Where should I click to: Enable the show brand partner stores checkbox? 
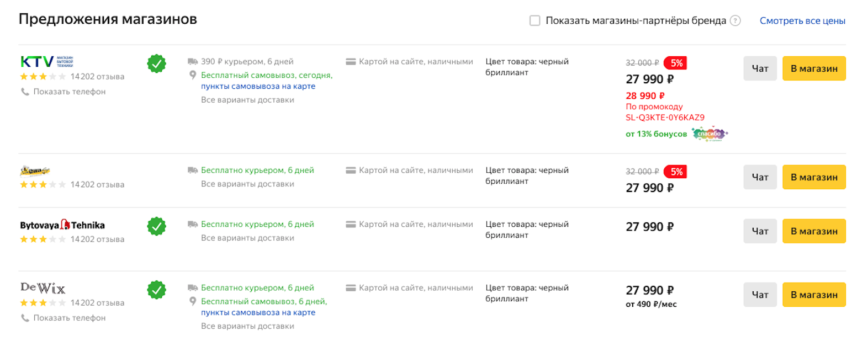pyautogui.click(x=534, y=20)
